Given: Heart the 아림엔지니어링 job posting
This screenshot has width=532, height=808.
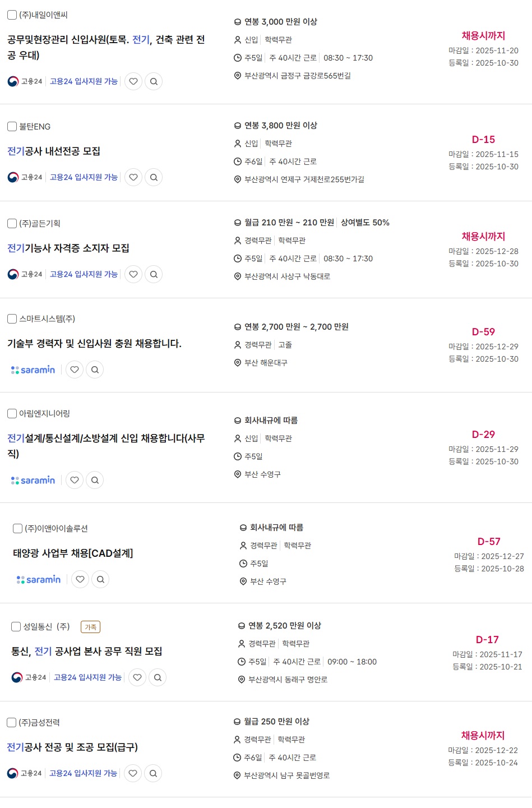Looking at the screenshot, I should click(x=75, y=480).
